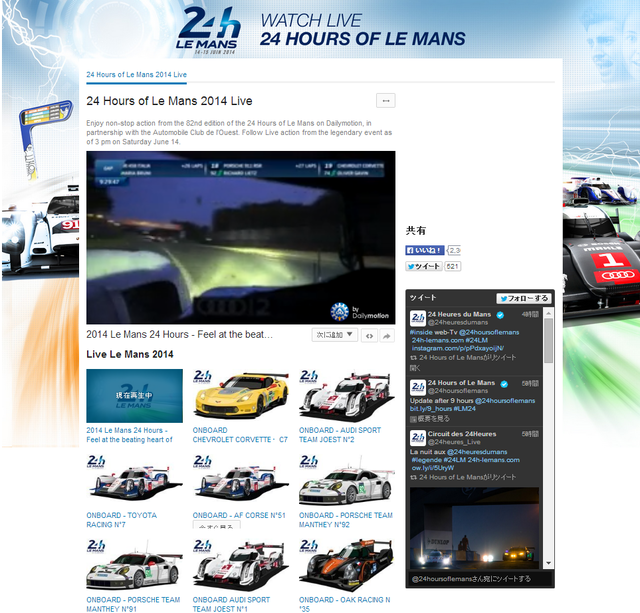Open the Audi Sport Team Joest N°1 thumbnail

tap(241, 565)
